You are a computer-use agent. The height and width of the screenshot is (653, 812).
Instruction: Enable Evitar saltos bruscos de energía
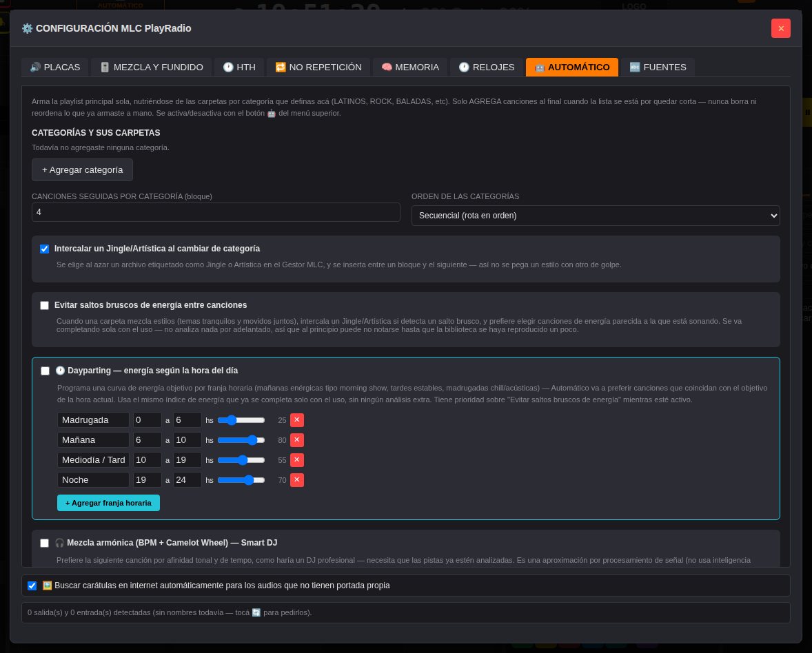coord(45,305)
